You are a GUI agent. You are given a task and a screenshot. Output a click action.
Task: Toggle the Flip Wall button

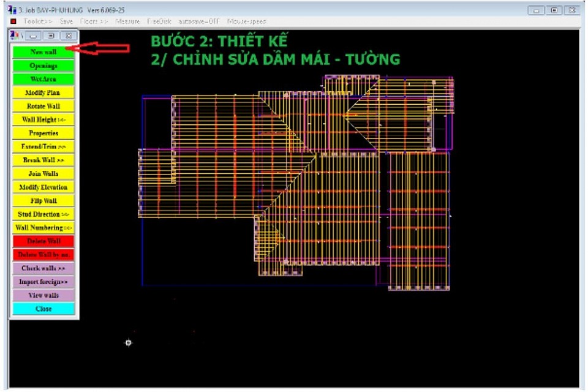[x=43, y=200]
